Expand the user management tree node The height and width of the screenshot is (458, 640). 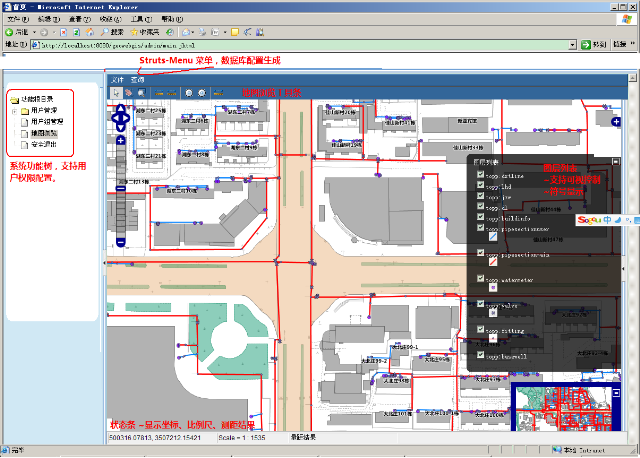click(14, 110)
